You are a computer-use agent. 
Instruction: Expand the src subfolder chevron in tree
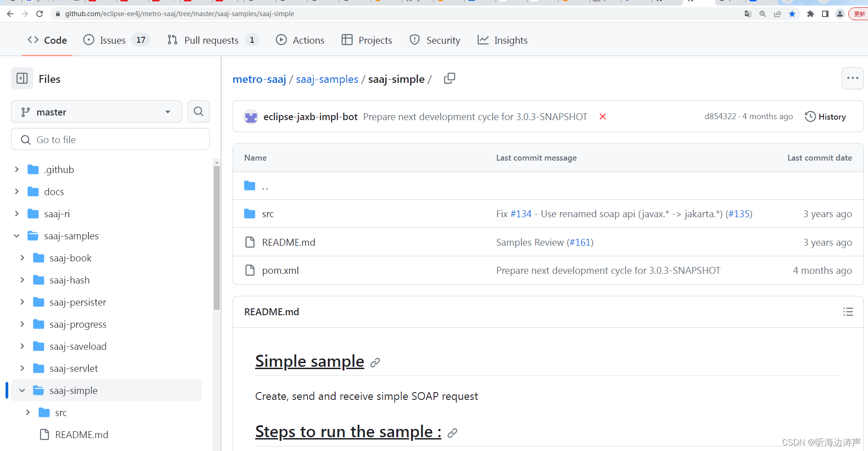click(x=28, y=412)
